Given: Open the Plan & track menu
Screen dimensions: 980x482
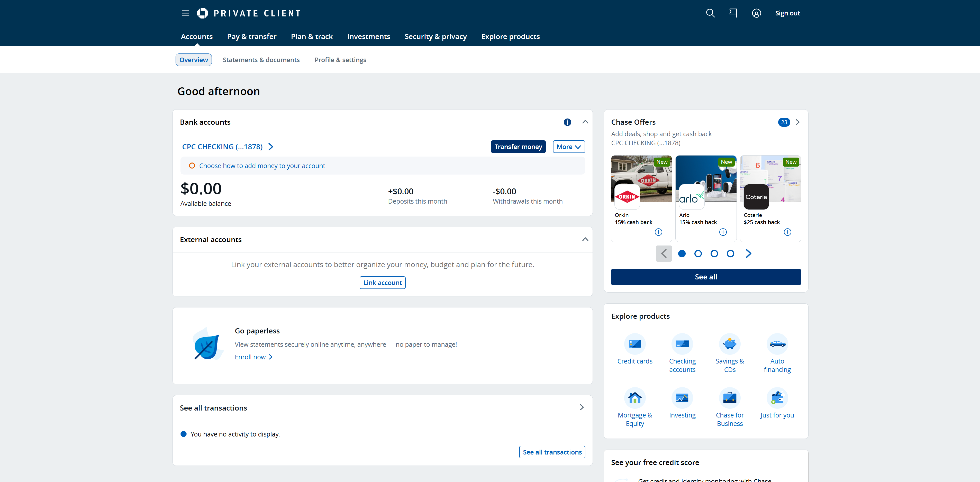Looking at the screenshot, I should click(312, 37).
